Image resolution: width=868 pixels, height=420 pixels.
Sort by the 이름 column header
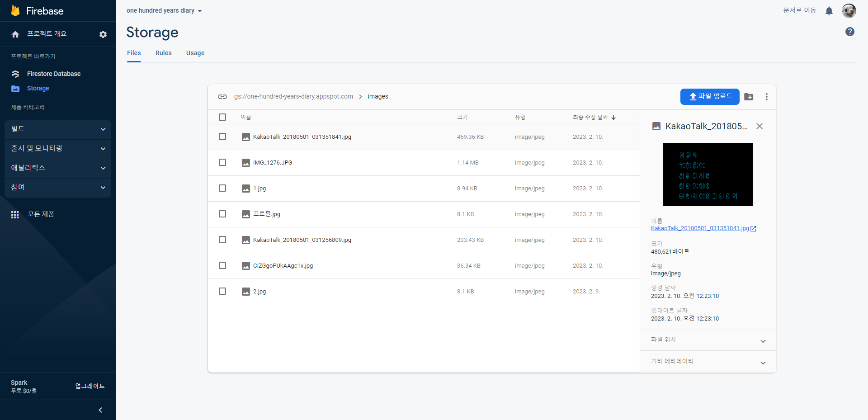(246, 117)
